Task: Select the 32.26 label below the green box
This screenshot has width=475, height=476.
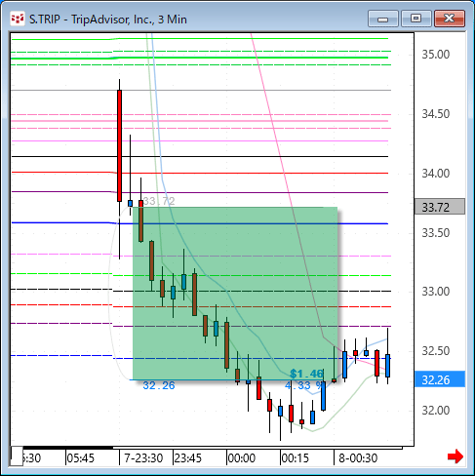Action: (159, 385)
